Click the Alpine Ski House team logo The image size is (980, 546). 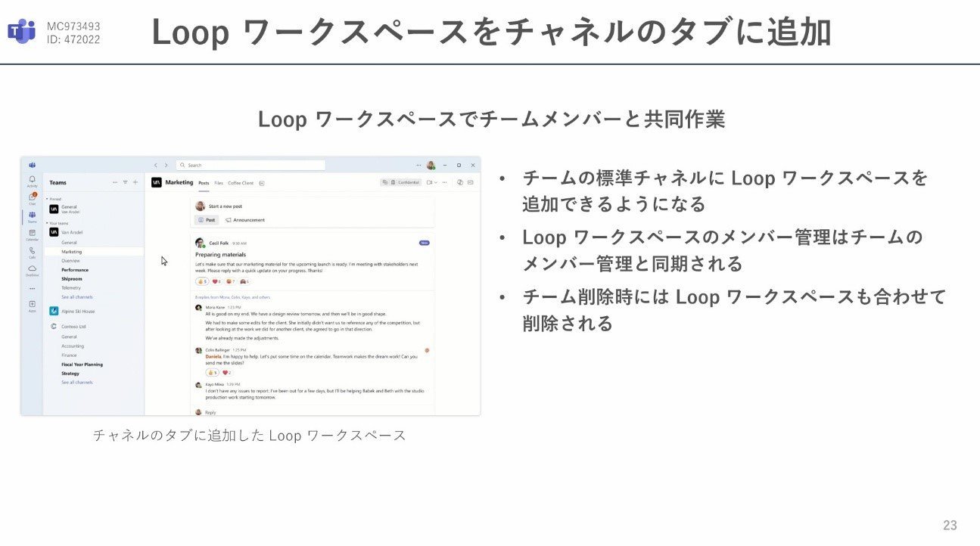[54, 311]
